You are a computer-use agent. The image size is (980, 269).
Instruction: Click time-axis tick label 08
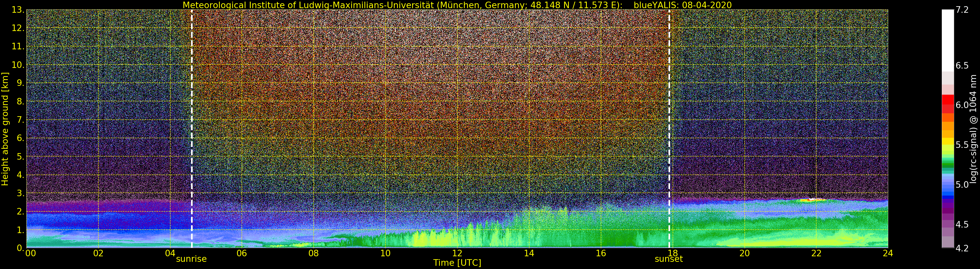[313, 253]
